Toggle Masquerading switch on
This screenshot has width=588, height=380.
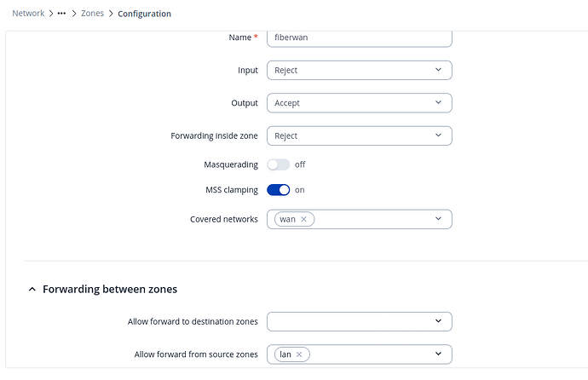click(x=278, y=164)
